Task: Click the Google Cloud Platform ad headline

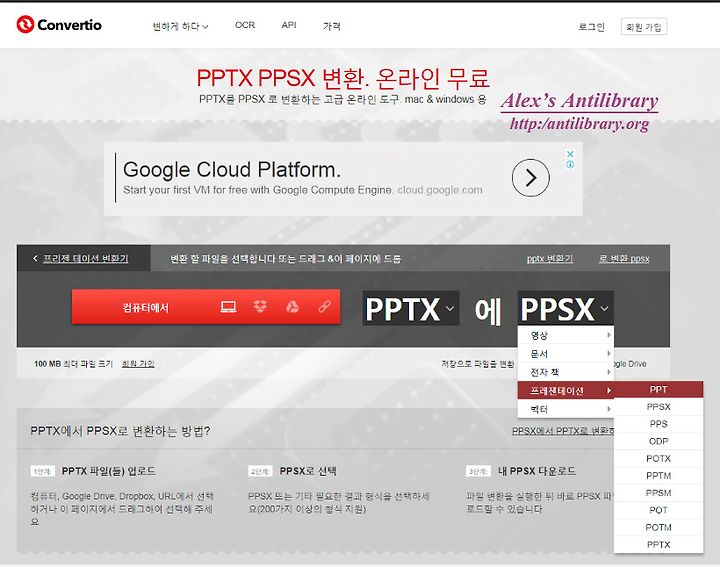Action: point(232,169)
